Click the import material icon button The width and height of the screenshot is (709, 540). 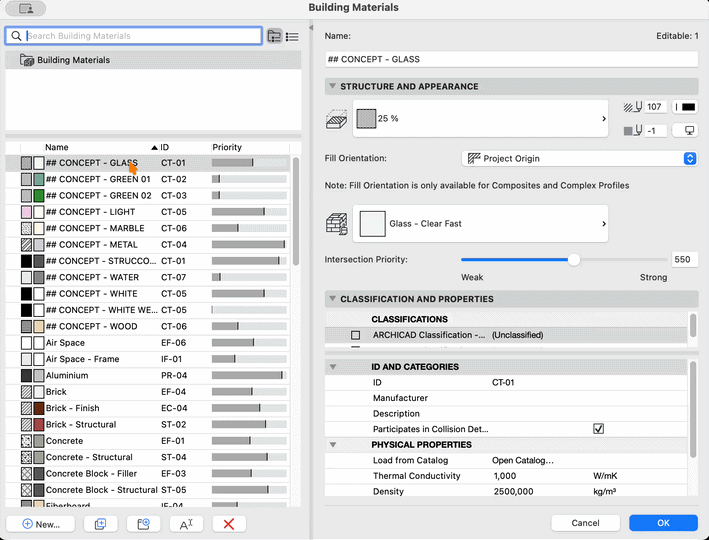pos(143,524)
